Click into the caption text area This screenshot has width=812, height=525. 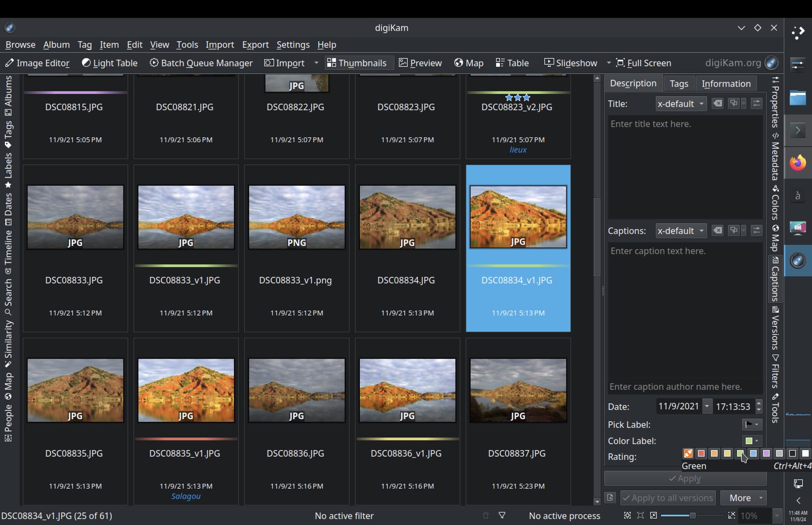point(685,311)
